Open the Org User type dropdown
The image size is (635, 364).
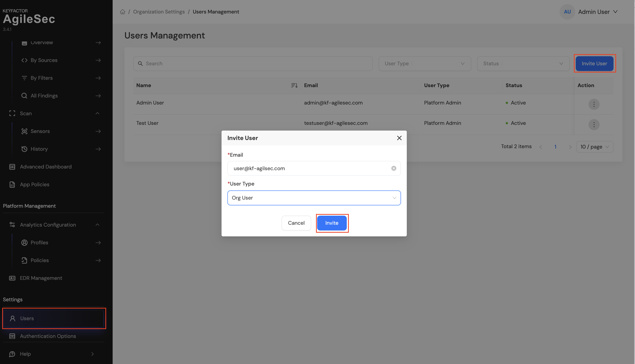tap(314, 198)
